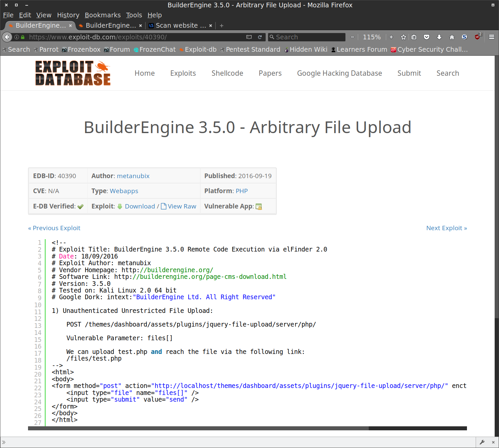Zoom out with the minus button
Screen dimensions: 499x448
(x=352, y=37)
